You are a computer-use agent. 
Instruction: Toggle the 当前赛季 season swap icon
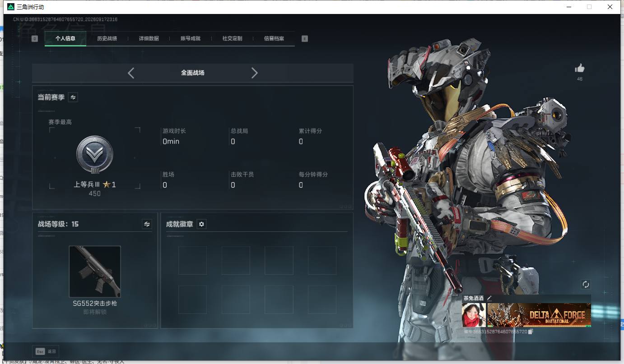click(73, 97)
